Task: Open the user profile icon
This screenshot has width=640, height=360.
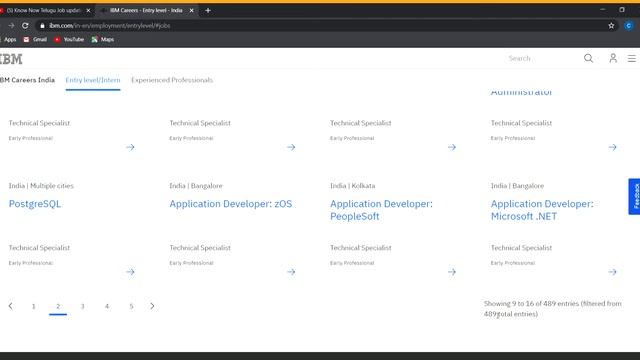Action: (x=613, y=58)
